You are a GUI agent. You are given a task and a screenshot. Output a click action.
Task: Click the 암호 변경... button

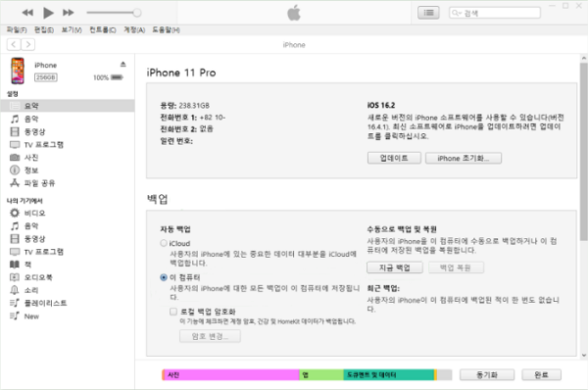pyautogui.click(x=210, y=336)
